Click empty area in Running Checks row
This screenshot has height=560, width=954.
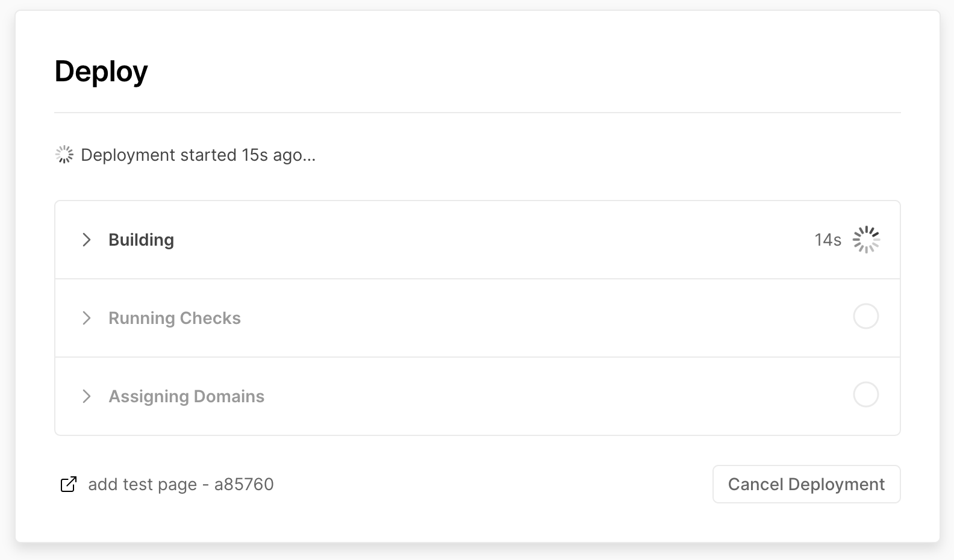click(482, 318)
